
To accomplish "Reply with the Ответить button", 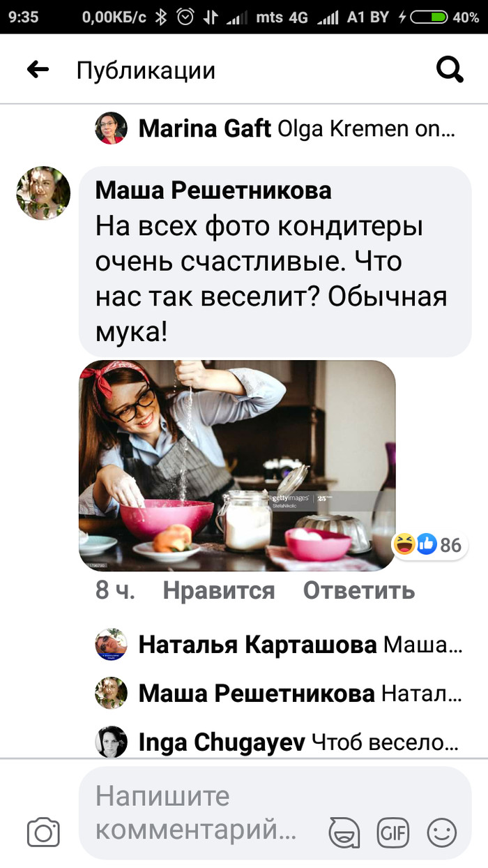I will [x=359, y=591].
